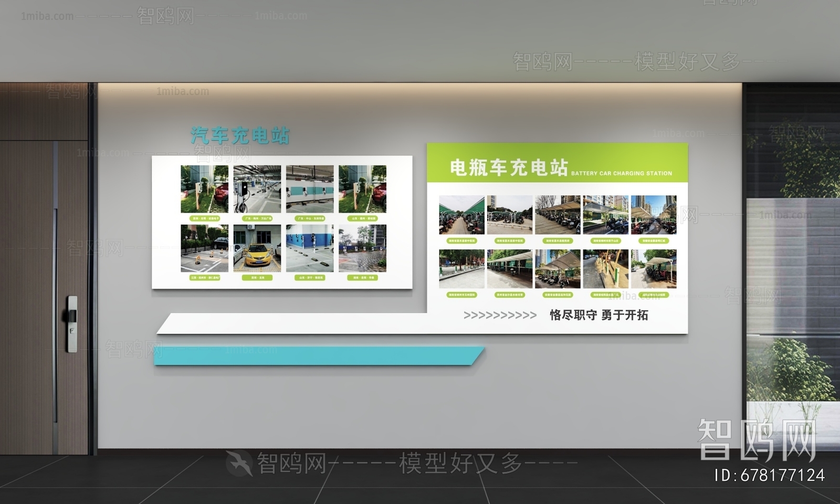Click the black car parking lot photo
Viewport: 840px width, 504px height.
204,248
